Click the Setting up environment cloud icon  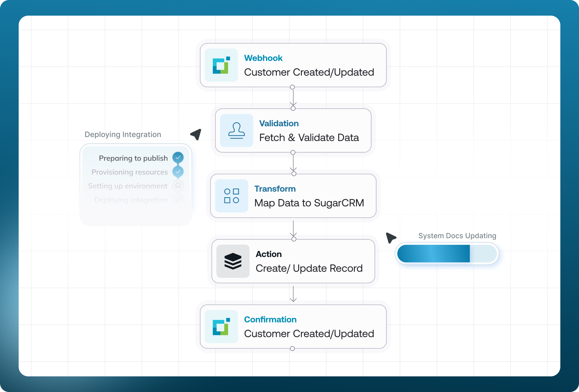[178, 186]
